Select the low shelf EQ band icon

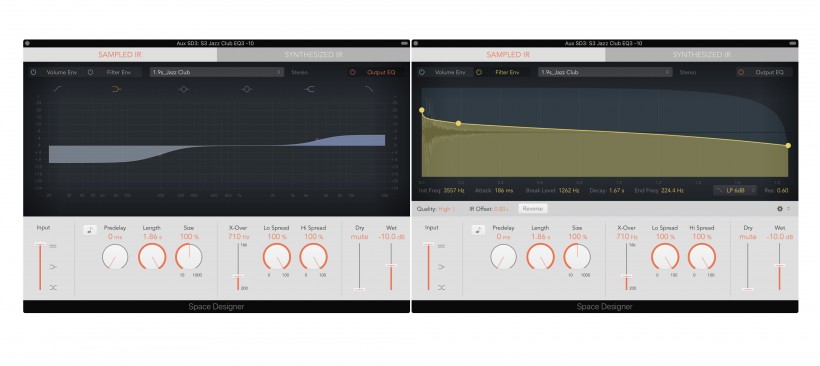[117, 89]
